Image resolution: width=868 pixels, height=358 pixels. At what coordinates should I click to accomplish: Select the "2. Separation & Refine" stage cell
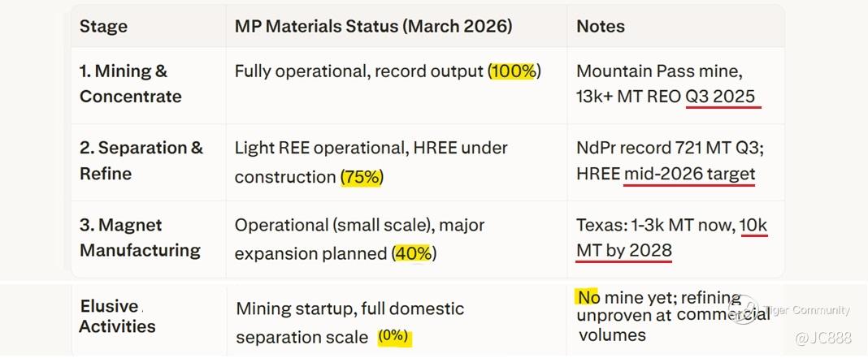pos(141,161)
